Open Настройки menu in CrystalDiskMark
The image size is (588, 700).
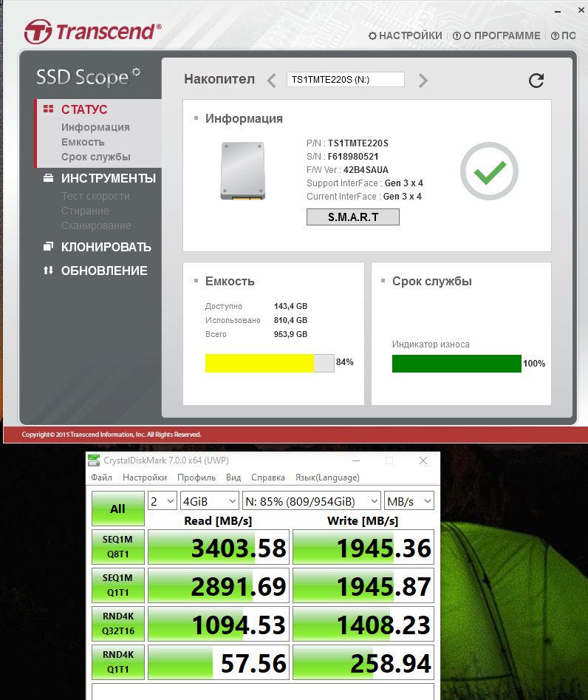(x=145, y=478)
